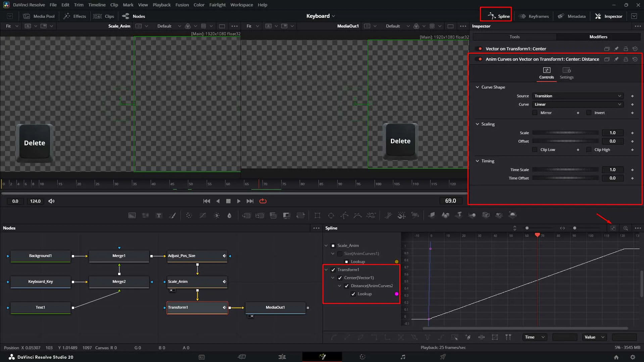Switch to the Settings tab of modifier

point(566,73)
